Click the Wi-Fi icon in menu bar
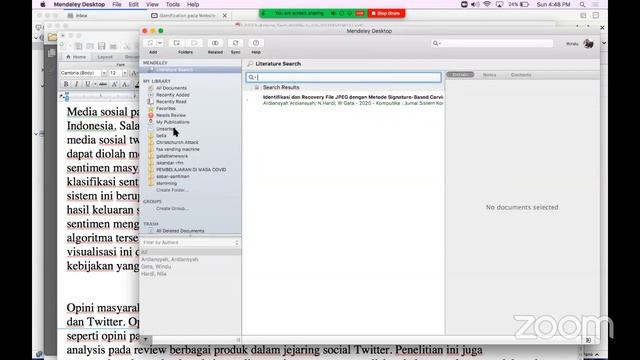The image size is (640, 360). [x=487, y=4]
